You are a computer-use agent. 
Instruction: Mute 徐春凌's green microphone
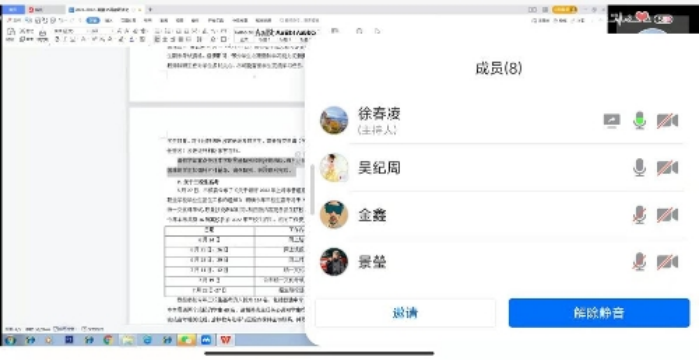pyautogui.click(x=640, y=121)
